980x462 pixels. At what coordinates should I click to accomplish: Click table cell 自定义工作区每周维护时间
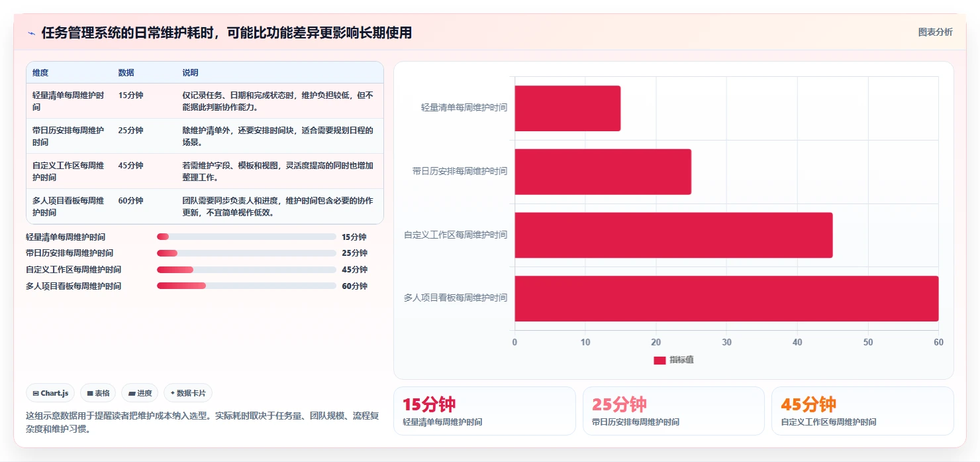pos(69,171)
